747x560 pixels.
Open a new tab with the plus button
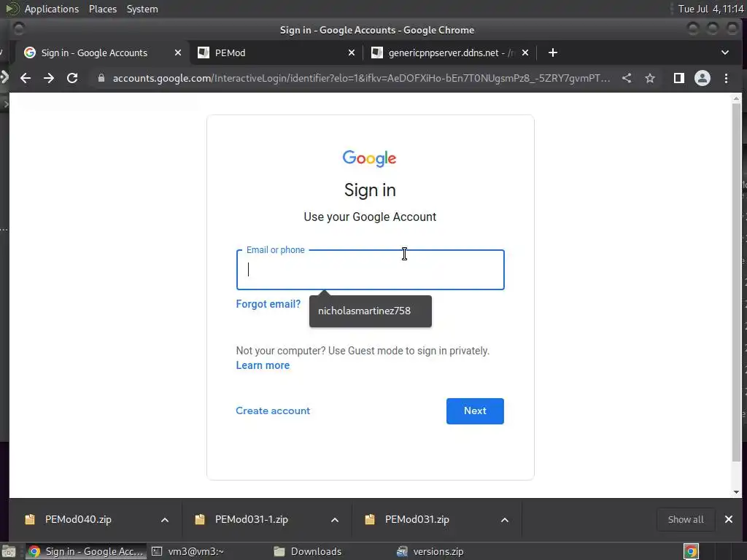tap(553, 52)
